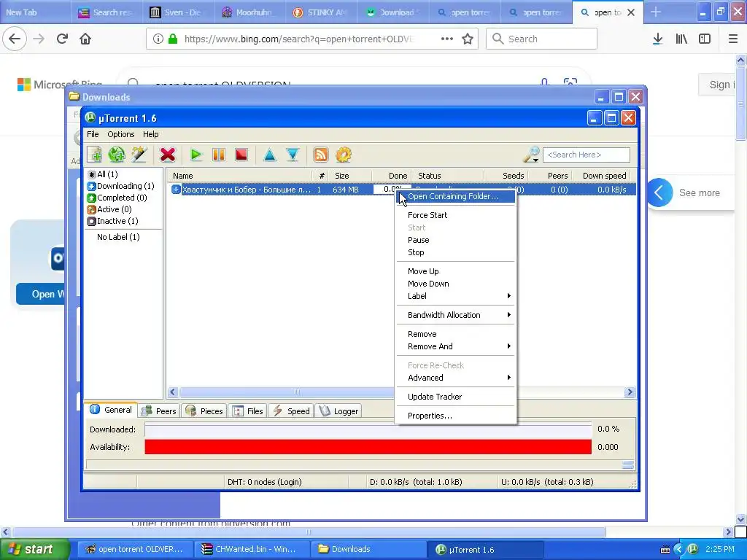
Task: Click torrent list horizontal scrollbar left arrow
Action: [x=173, y=392]
